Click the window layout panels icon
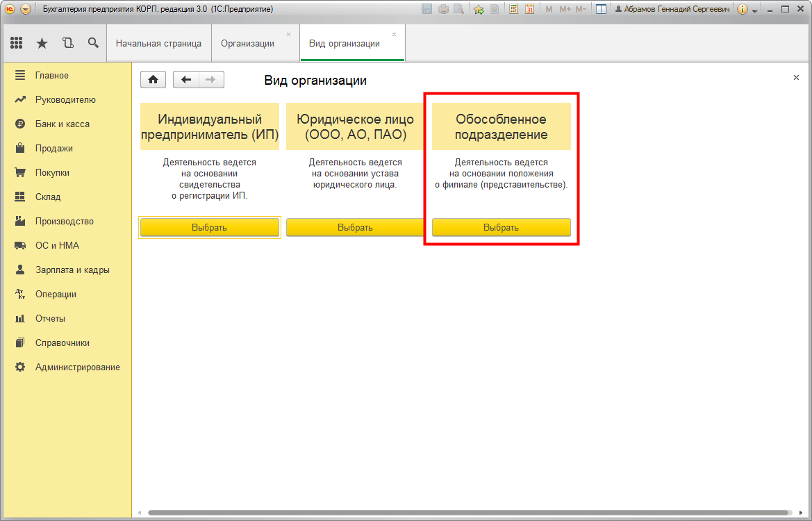The image size is (812, 521). point(602,9)
